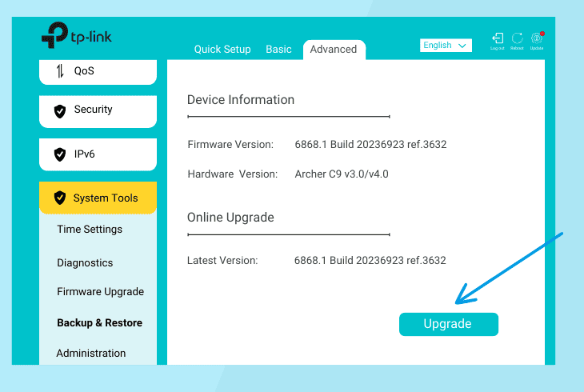The width and height of the screenshot is (584, 392).
Task: Click the IPv6 shield icon
Action: point(60,154)
